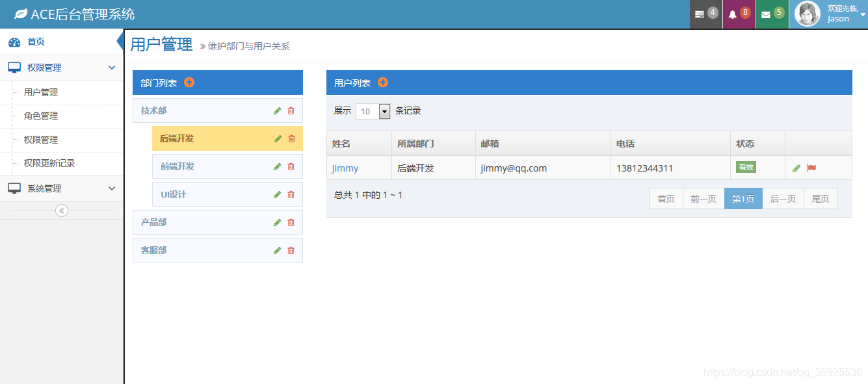
Task: Click the dashboard icon next to 首页
Action: pos(14,42)
